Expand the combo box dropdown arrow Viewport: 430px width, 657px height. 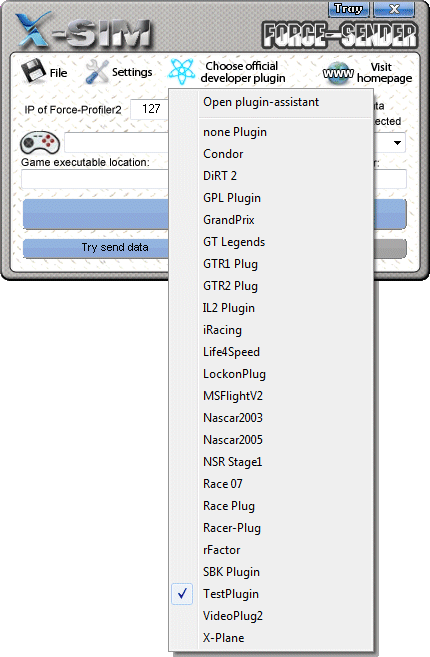[x=397, y=143]
